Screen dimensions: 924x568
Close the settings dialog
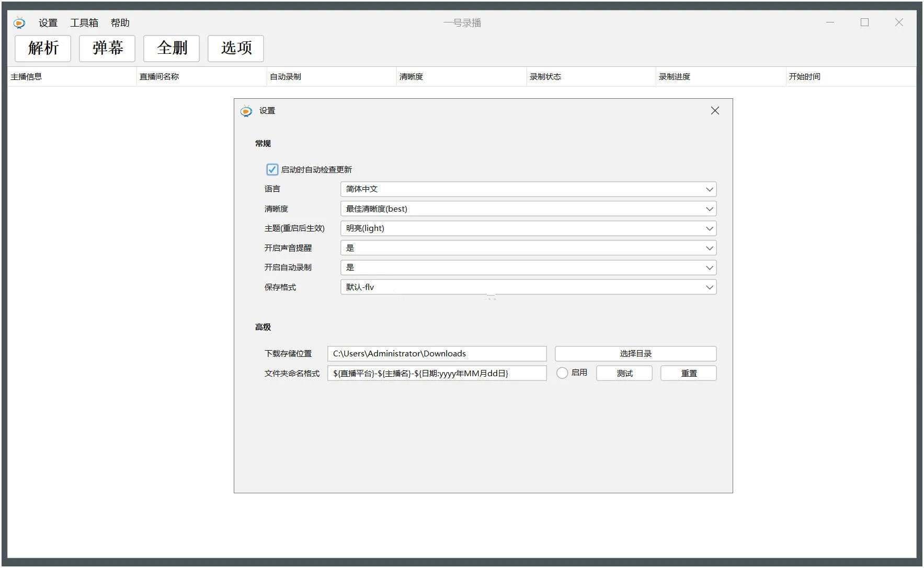pyautogui.click(x=715, y=110)
